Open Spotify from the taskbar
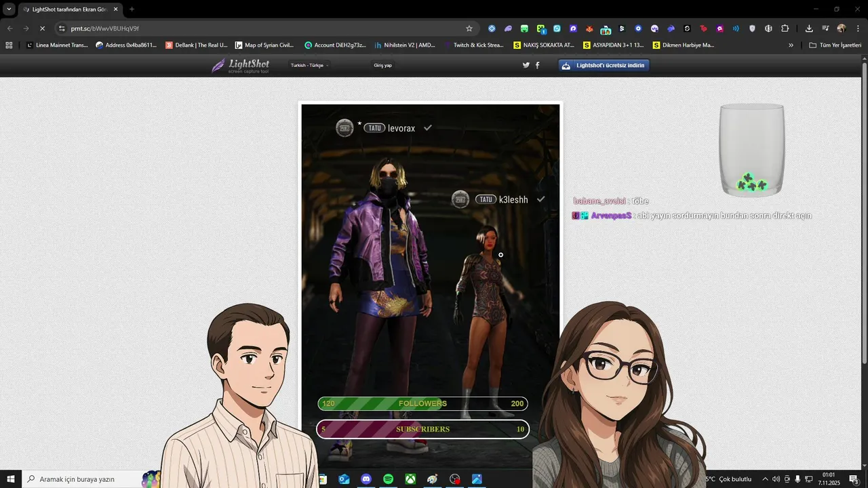 pos(389,479)
